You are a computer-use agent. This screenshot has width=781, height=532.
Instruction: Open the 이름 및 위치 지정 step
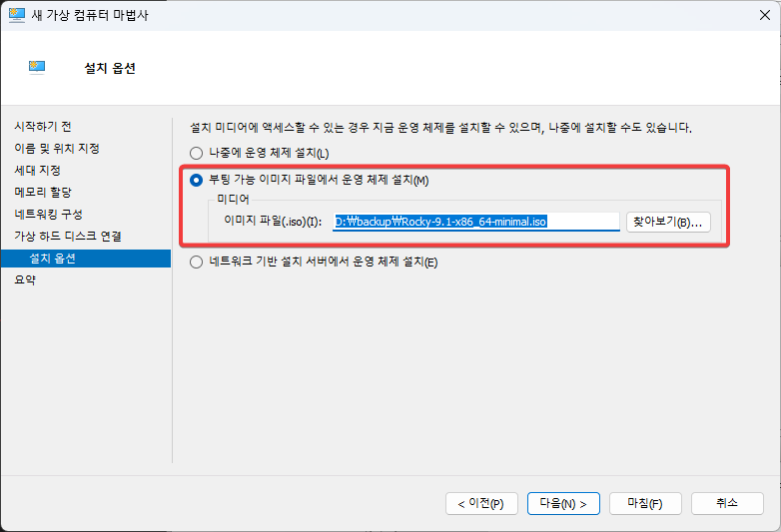pyautogui.click(x=56, y=149)
